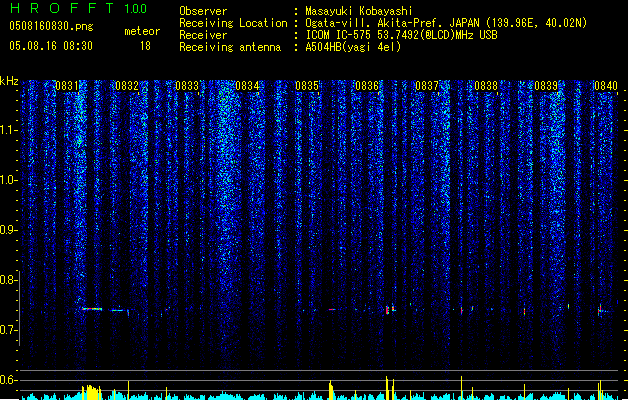Click the 0836 time marker
This screenshot has height=400, width=629.
[367, 86]
